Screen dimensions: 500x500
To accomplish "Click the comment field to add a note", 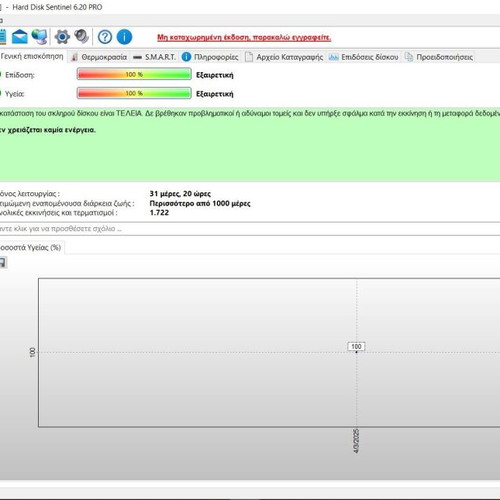I will 249,229.
